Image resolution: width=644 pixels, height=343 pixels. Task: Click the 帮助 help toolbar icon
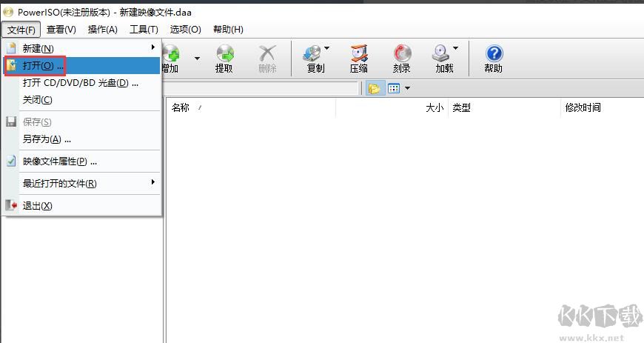tap(493, 59)
